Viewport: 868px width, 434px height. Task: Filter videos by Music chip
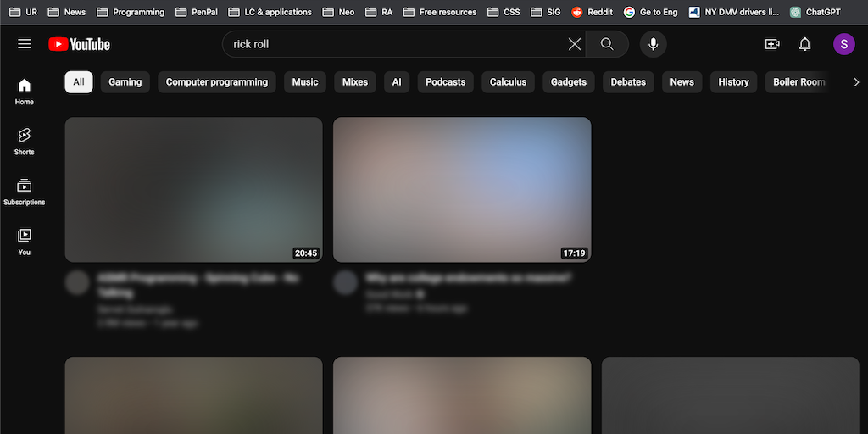(305, 82)
